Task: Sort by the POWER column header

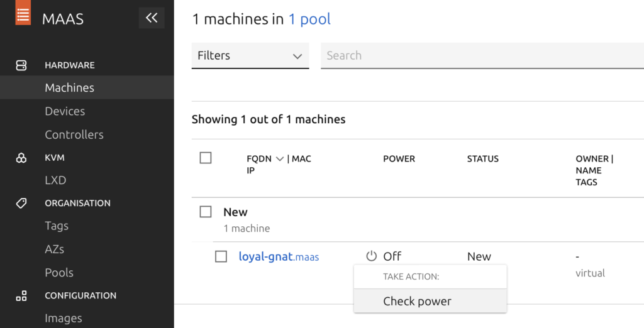Action: pos(399,159)
